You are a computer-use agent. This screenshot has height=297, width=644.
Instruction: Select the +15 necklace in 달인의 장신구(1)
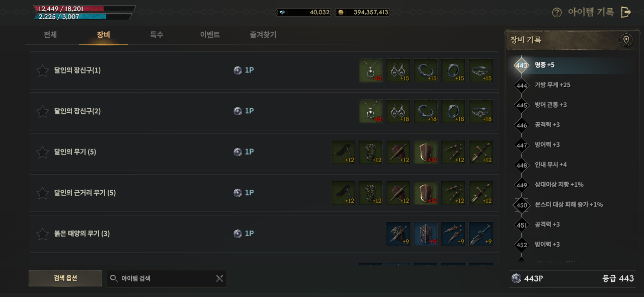(371, 71)
